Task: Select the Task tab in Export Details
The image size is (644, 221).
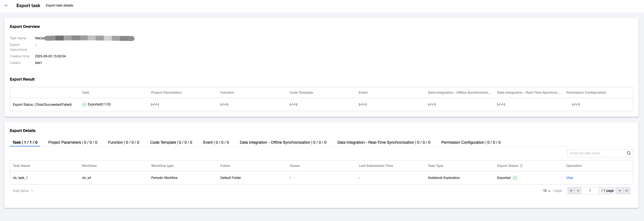Action: (25, 142)
